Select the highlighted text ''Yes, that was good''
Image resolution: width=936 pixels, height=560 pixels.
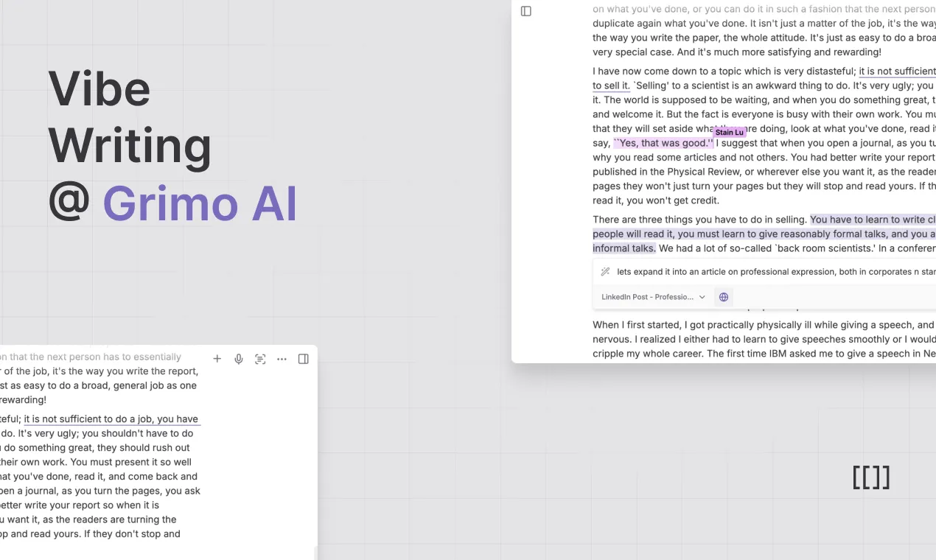pos(663,143)
